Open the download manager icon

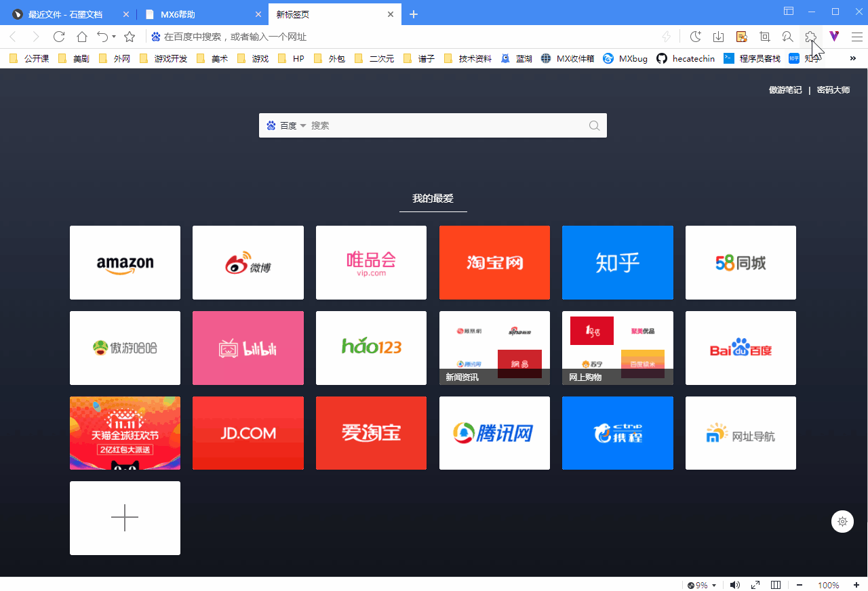click(x=719, y=37)
